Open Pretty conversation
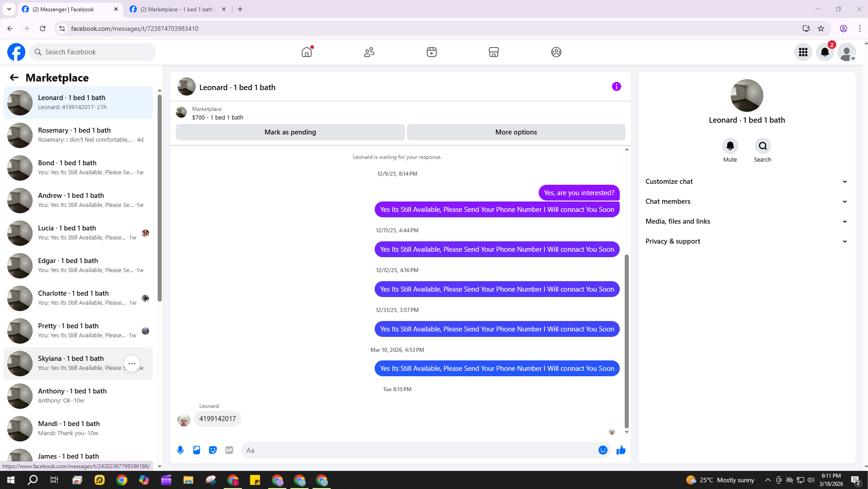 (78, 331)
